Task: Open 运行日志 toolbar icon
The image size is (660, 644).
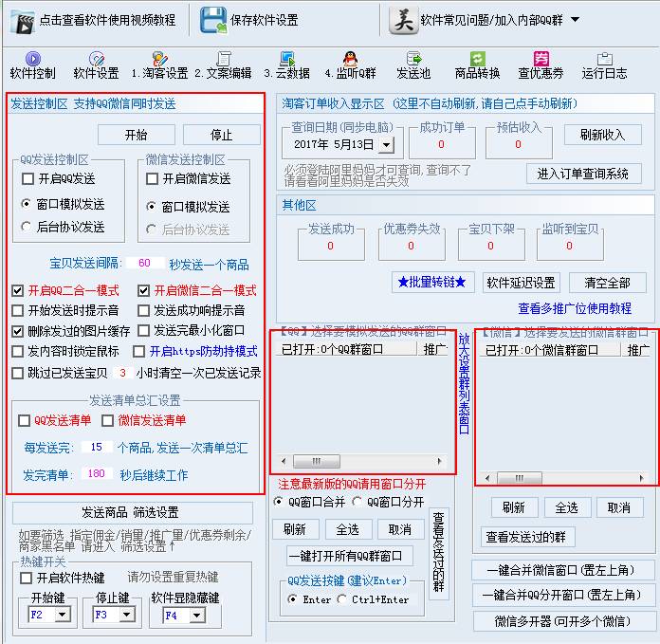Action: click(x=604, y=59)
